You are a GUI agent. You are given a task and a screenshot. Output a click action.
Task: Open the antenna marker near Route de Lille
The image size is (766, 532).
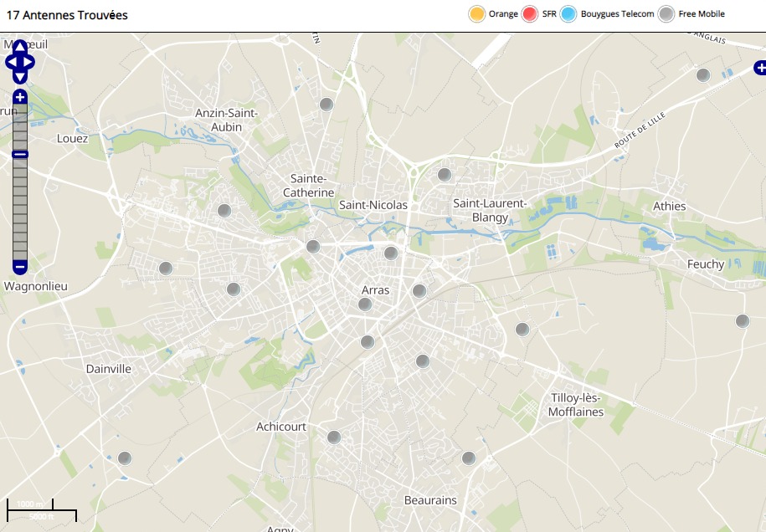[703, 75]
